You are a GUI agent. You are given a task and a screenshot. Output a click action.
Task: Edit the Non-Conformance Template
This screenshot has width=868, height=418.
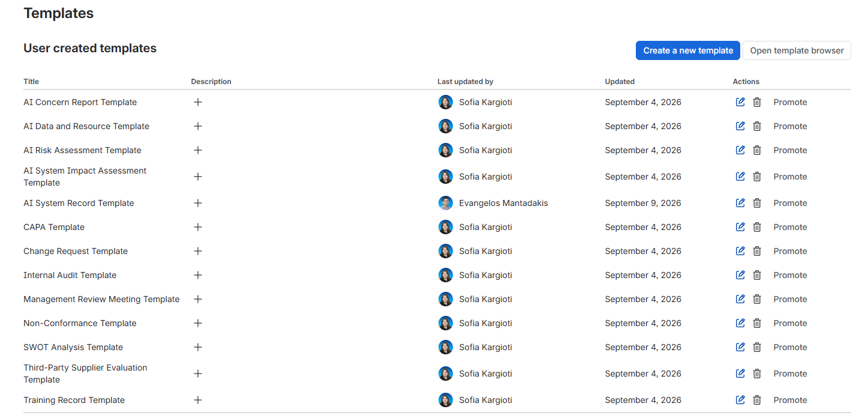[x=740, y=323]
